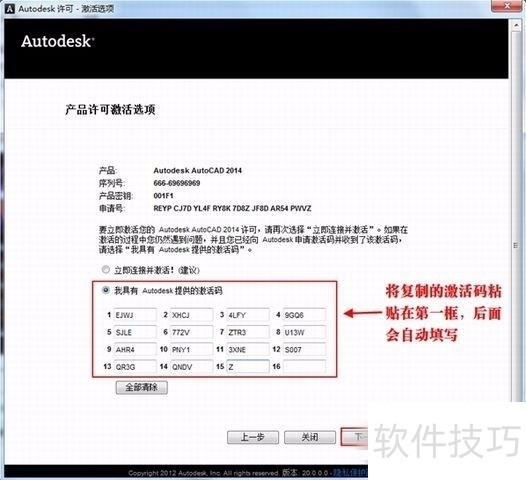Open the privacy policy link in footer
This screenshot has height=480, width=526.
click(x=350, y=473)
